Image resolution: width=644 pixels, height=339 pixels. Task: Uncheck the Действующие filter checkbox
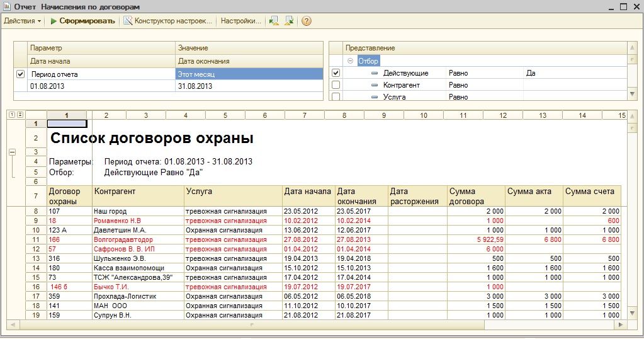click(x=336, y=72)
